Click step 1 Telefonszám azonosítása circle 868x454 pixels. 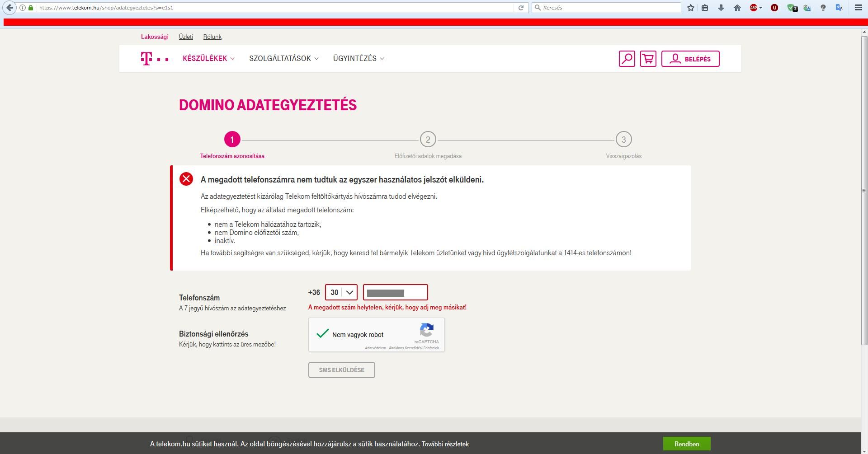(x=232, y=140)
